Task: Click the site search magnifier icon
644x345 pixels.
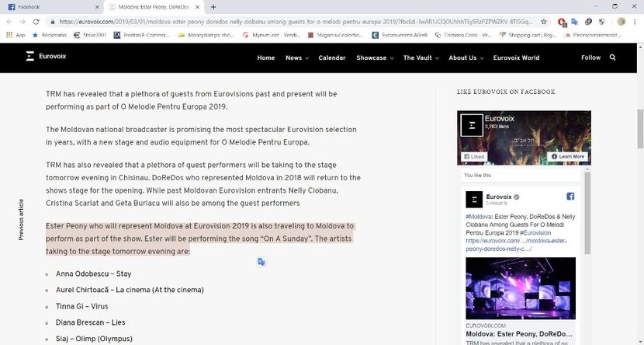Action: point(612,57)
